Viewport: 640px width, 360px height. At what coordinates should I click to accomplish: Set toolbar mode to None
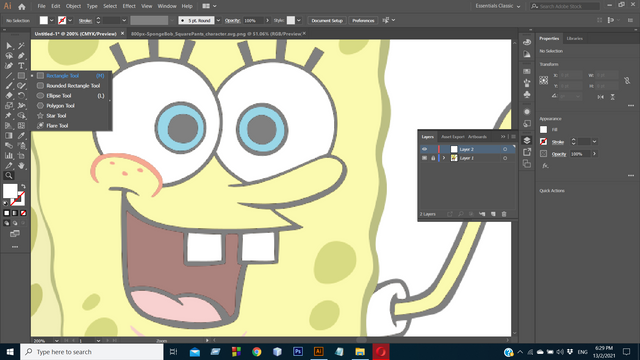[23, 213]
